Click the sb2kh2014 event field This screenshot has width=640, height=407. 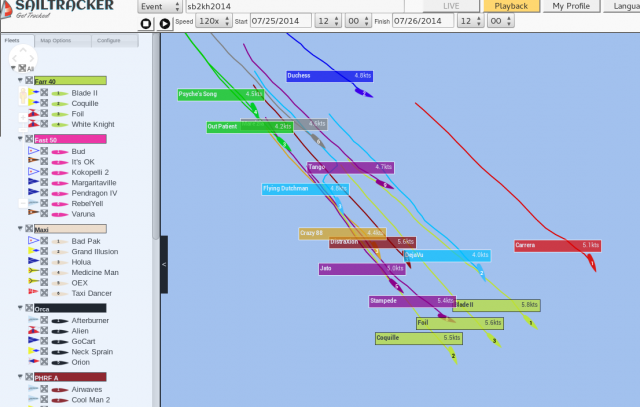tap(295, 7)
